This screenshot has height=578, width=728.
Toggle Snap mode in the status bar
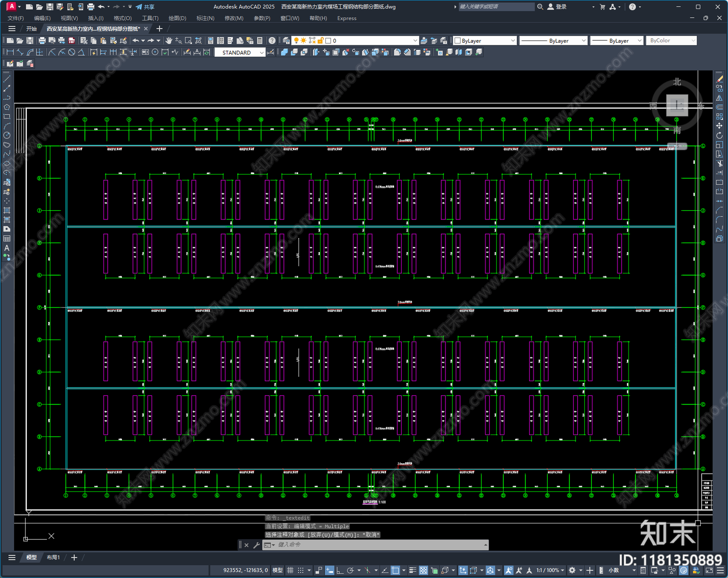pos(301,570)
